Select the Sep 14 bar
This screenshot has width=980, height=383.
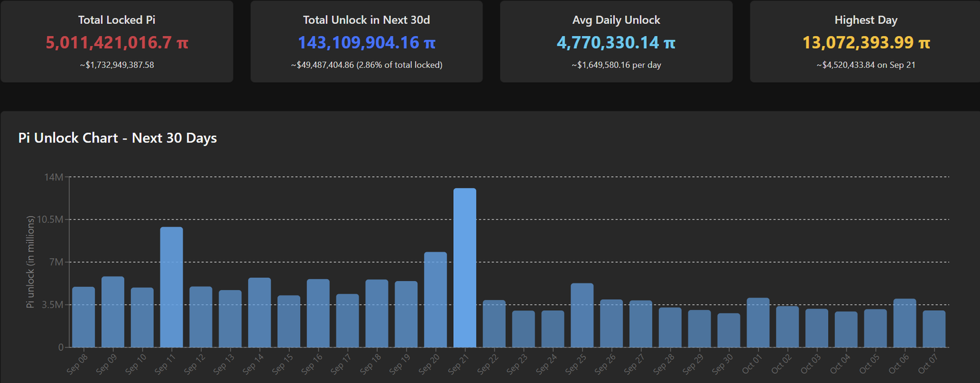[x=259, y=313]
